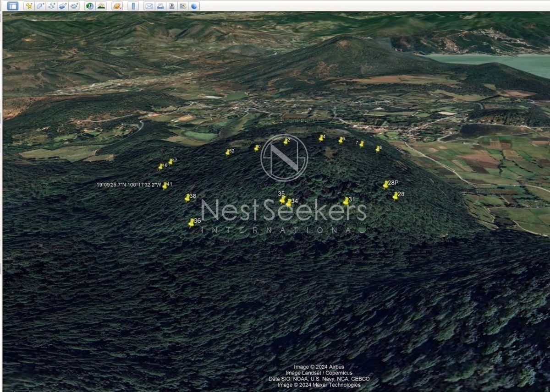Click 'Image © 2024 Maxar Technologies' attribution
Viewport: 550px width, 392px height.
click(319, 385)
